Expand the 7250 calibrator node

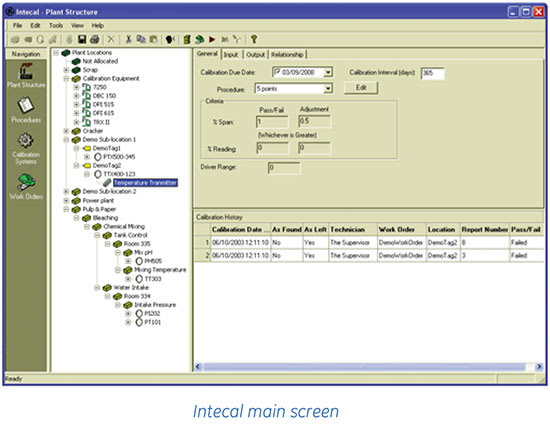[76, 87]
